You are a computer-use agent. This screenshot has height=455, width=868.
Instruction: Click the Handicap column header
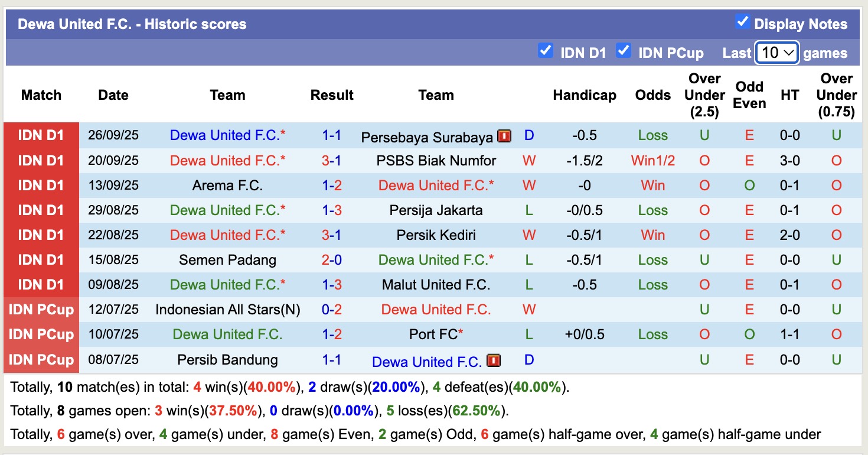584,95
